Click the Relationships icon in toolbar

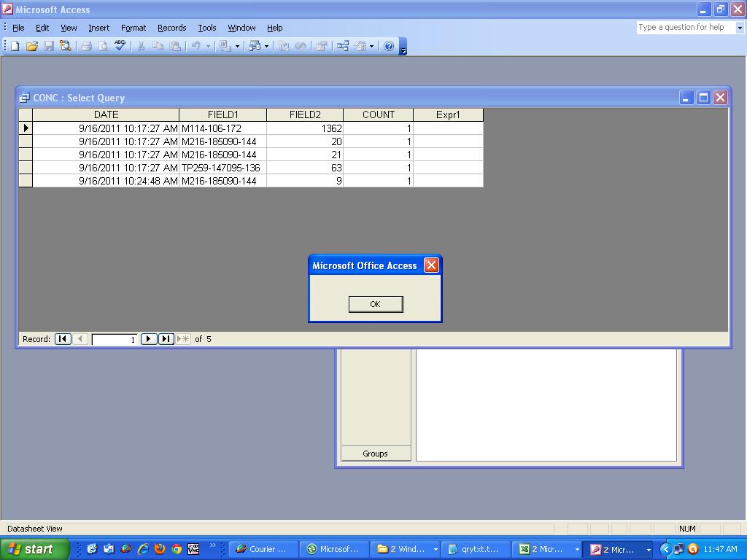coord(343,46)
